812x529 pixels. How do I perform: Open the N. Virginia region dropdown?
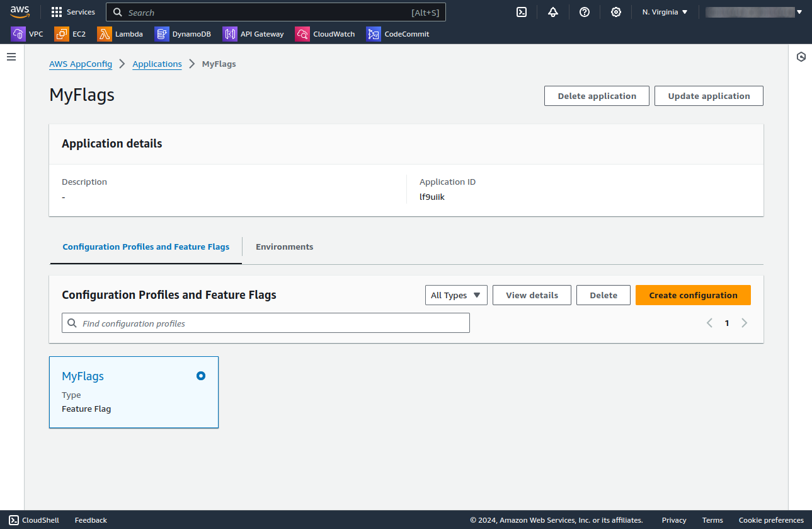pos(665,12)
